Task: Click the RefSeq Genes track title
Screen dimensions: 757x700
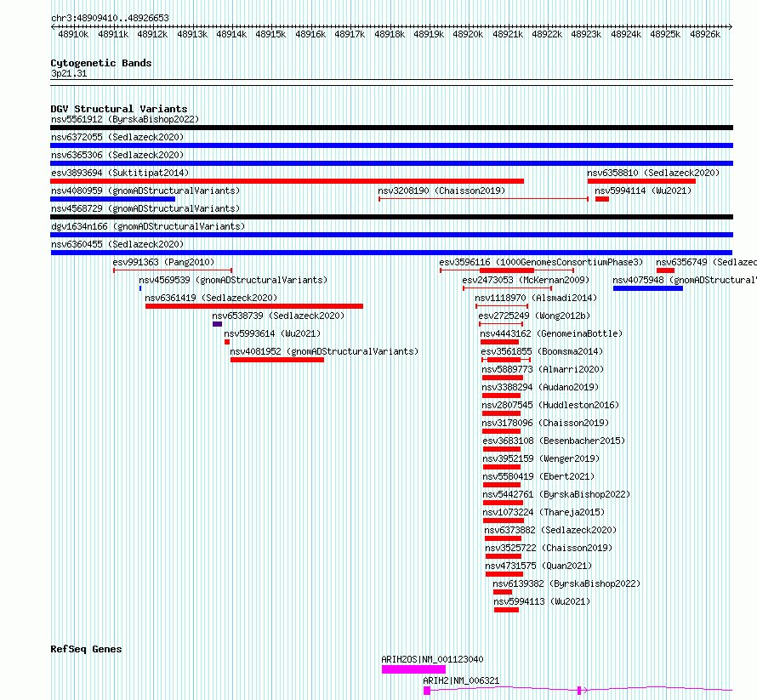Action: point(86,649)
